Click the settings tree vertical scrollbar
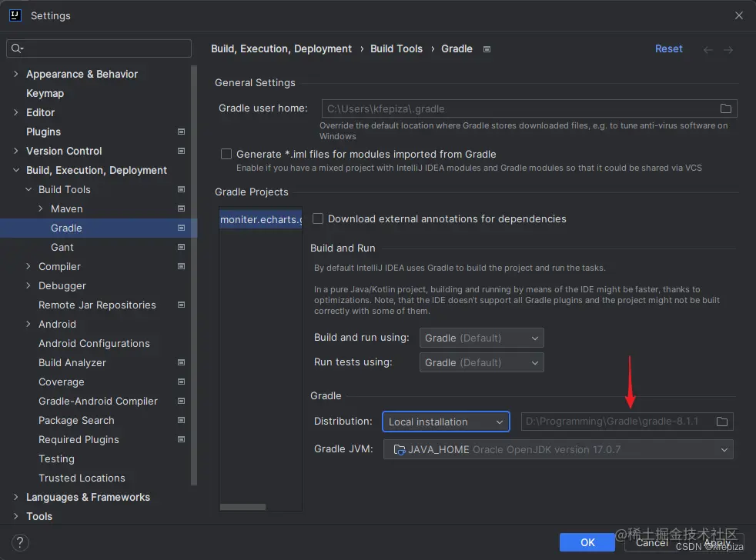 tap(194, 275)
